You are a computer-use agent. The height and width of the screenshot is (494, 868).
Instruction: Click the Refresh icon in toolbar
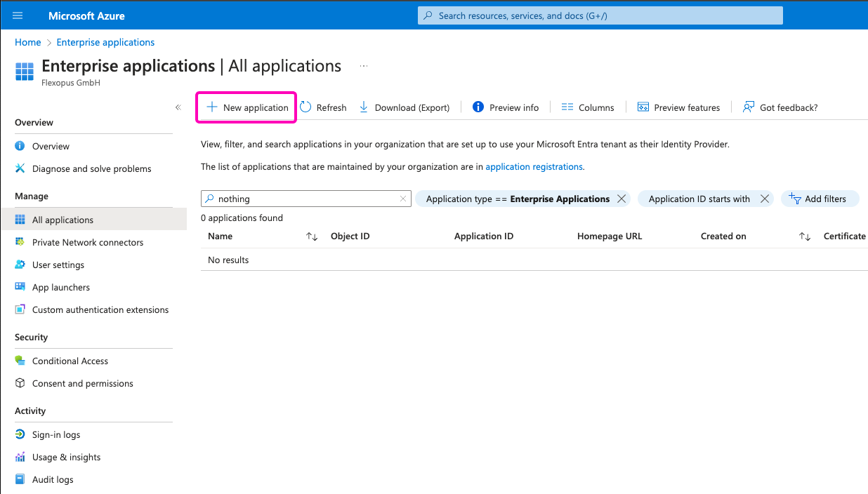[306, 107]
